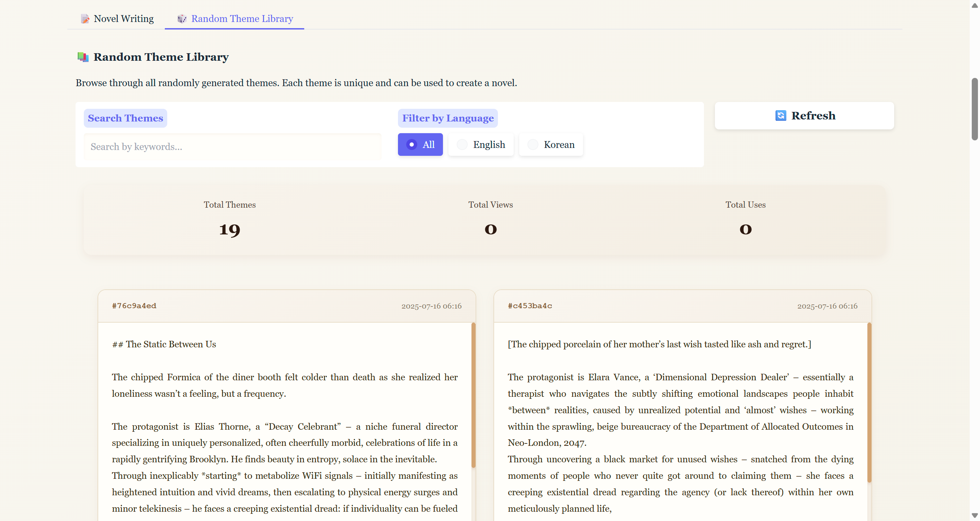Select the Korean language filter
This screenshot has height=521, width=980.
(550, 144)
